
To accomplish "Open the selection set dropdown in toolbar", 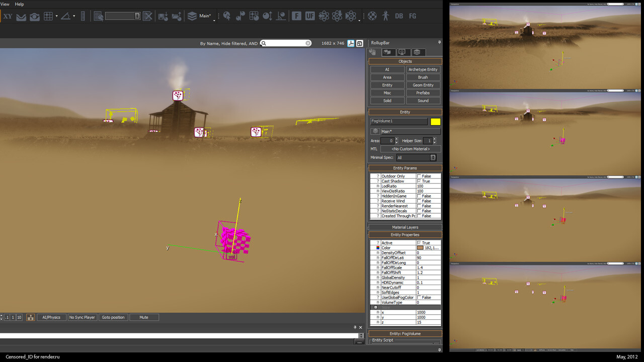I will pyautogui.click(x=123, y=16).
